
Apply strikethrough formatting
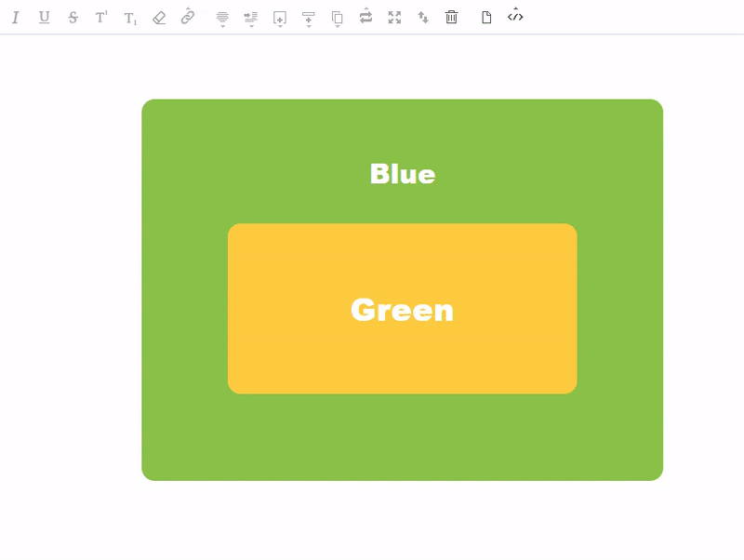73,18
